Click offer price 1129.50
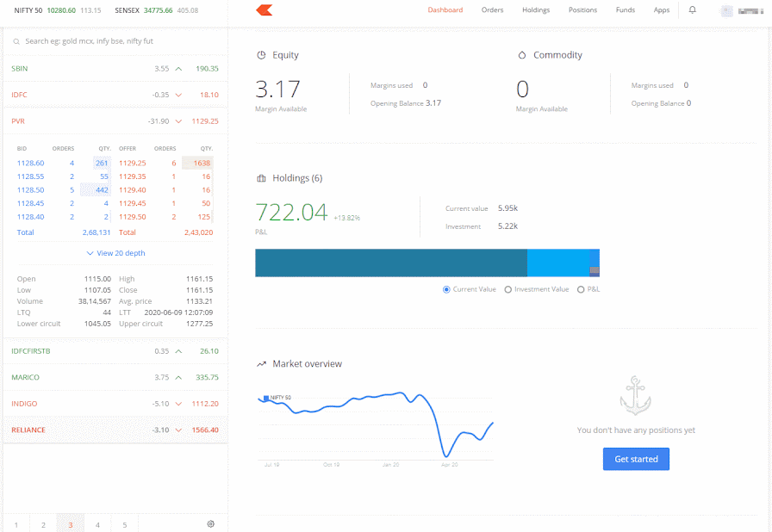The image size is (772, 532). [x=133, y=217]
